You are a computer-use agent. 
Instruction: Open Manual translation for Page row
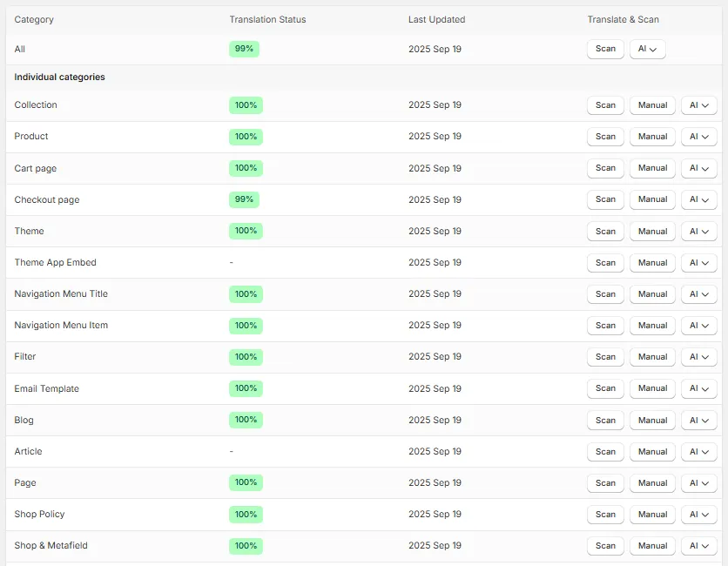click(652, 483)
